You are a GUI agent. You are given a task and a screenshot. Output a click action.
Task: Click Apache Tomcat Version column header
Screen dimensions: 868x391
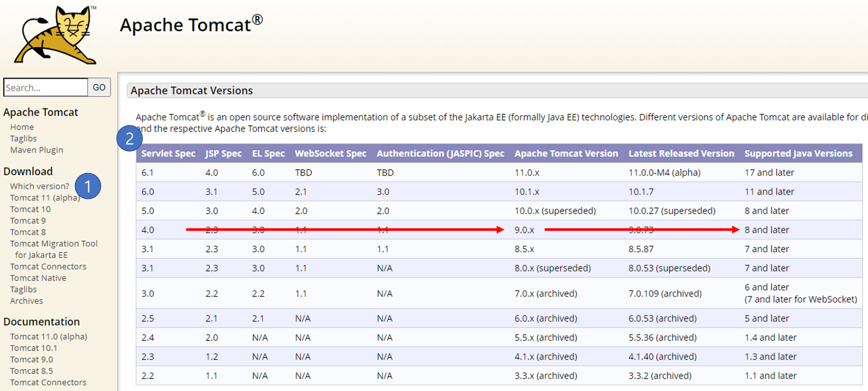click(566, 153)
